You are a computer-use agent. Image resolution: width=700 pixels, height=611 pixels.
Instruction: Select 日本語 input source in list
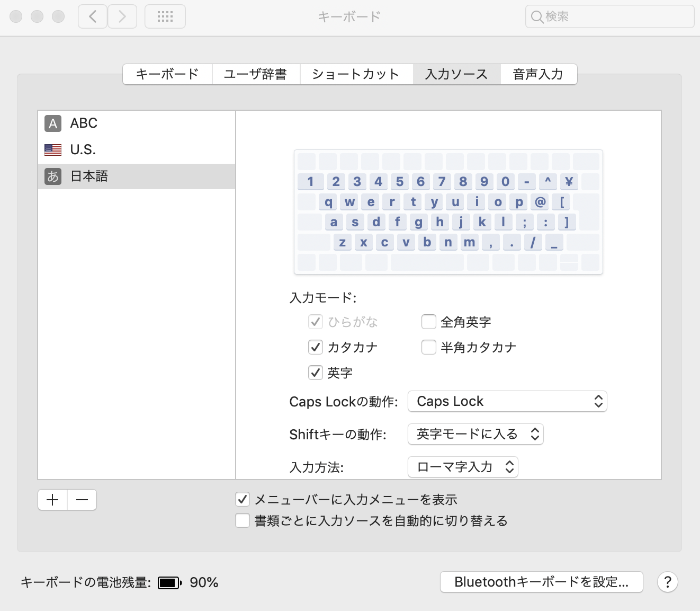(89, 176)
